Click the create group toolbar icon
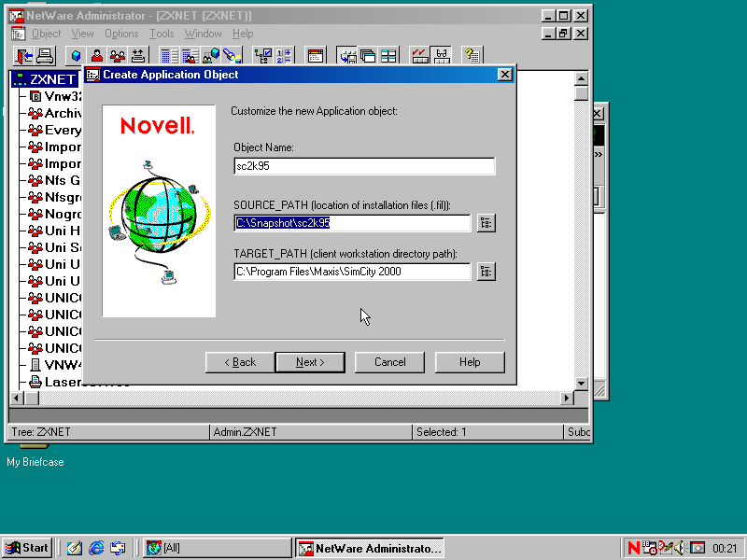The width and height of the screenshot is (747, 560). 118,56
